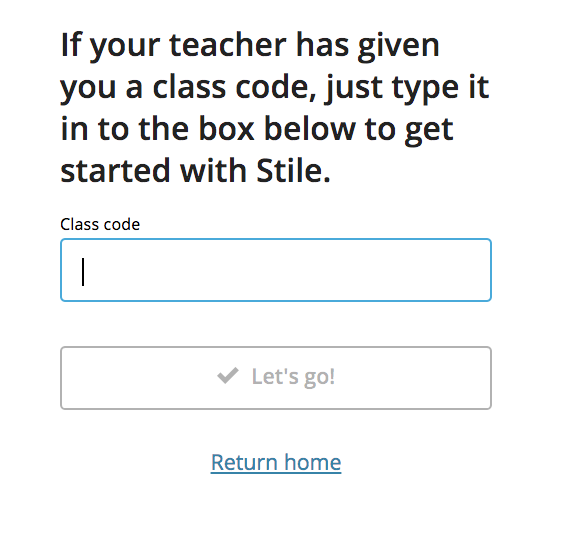Click the blinking text caret in Class code

(83, 272)
